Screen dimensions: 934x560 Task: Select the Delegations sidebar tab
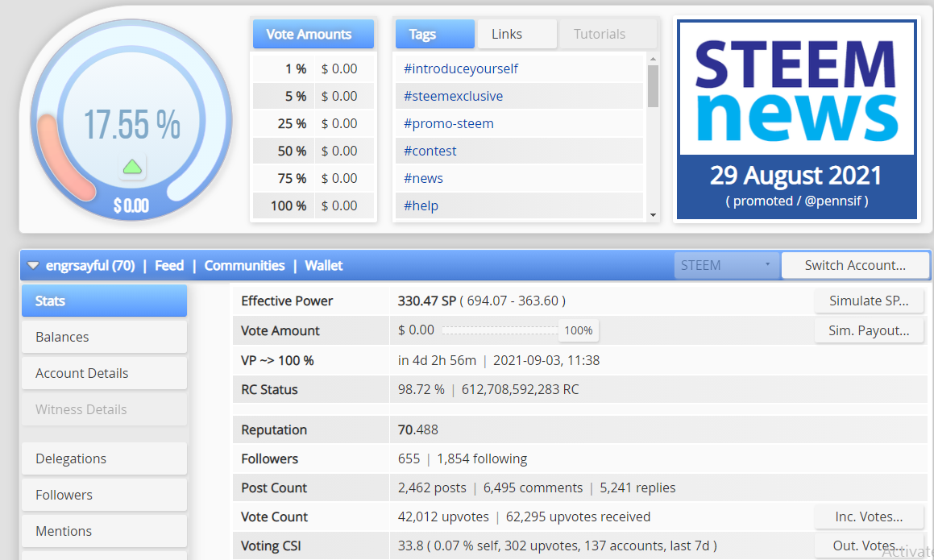(x=104, y=458)
